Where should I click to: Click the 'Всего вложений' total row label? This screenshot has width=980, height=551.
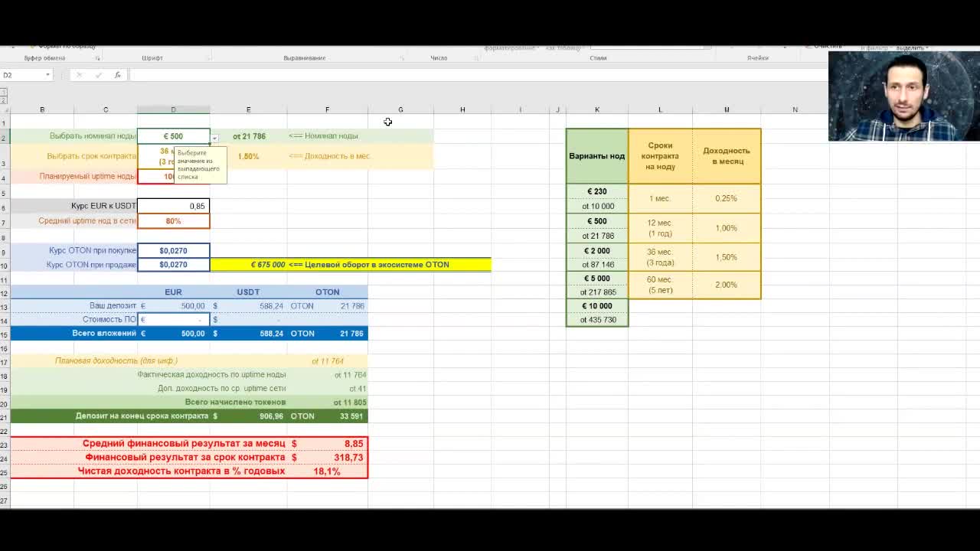(x=104, y=333)
